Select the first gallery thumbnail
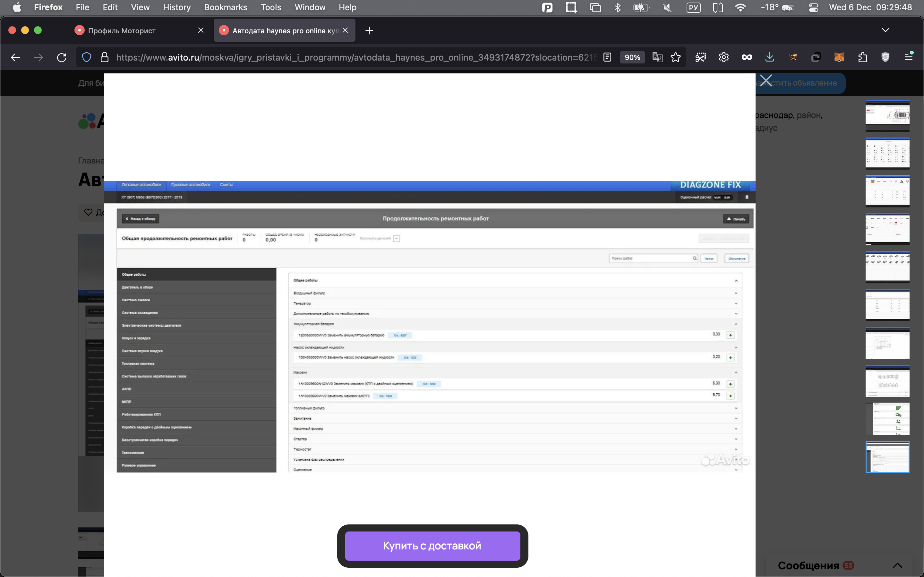The image size is (924, 577). click(887, 115)
